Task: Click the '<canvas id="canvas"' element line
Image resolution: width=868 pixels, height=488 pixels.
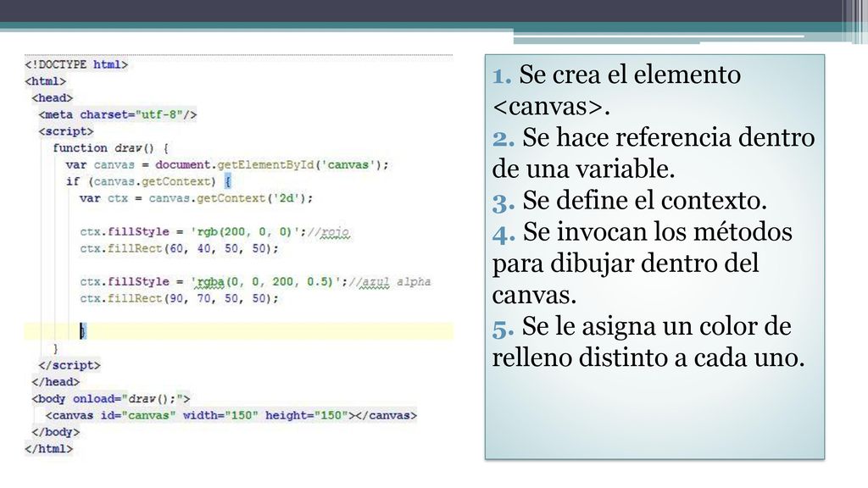Action: [x=231, y=415]
